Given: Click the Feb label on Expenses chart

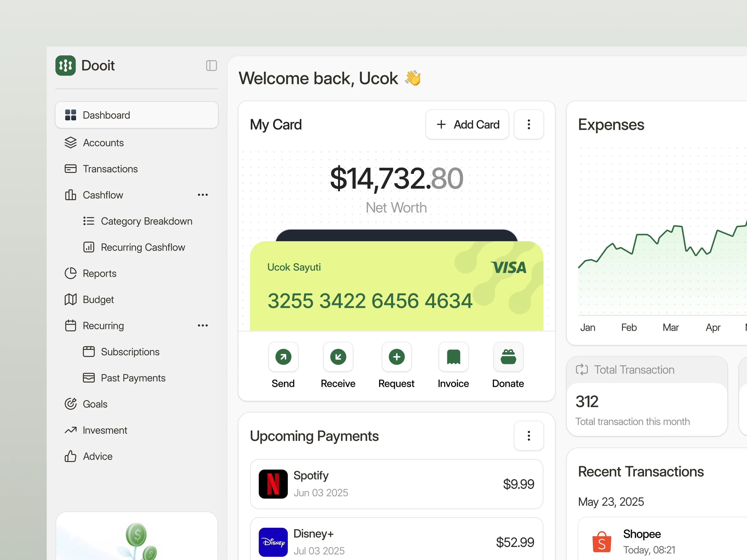Looking at the screenshot, I should 629,327.
